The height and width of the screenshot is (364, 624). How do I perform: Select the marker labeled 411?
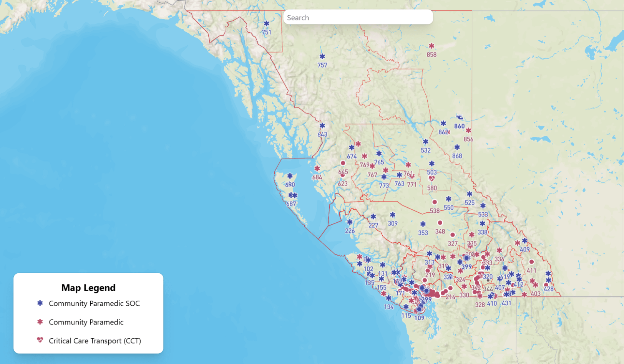click(x=531, y=261)
